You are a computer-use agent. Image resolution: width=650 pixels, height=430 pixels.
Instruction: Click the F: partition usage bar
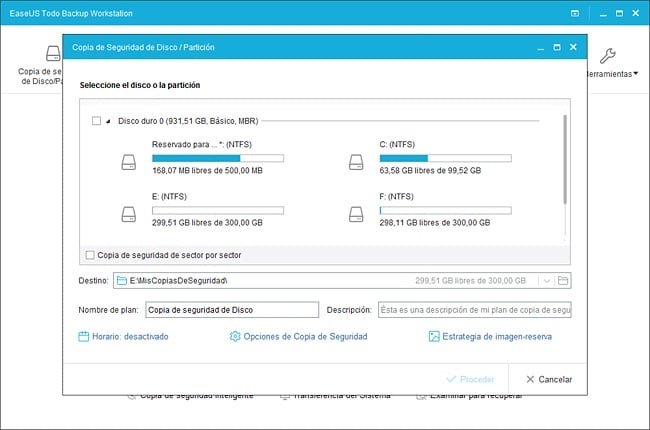[x=446, y=210]
